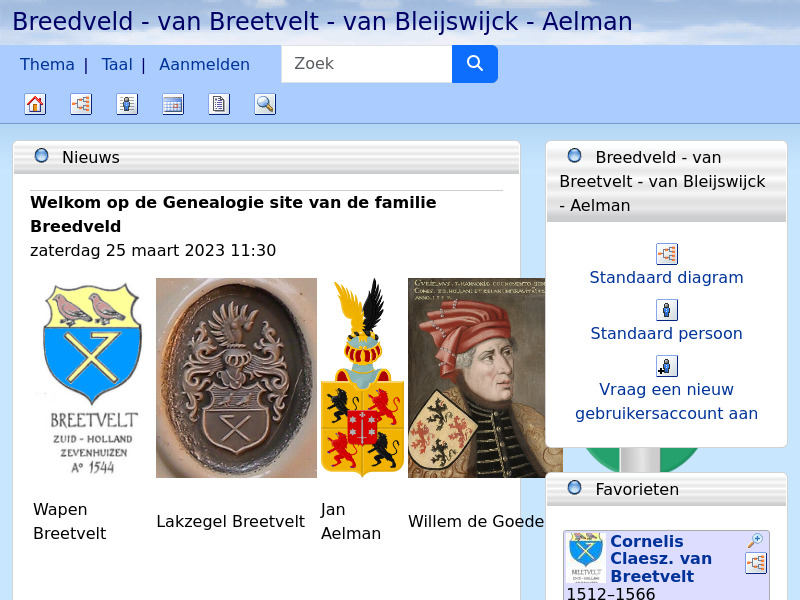The image size is (800, 600).
Task: Open the diagram icon beside Cornelis Claesz.
Action: [756, 563]
